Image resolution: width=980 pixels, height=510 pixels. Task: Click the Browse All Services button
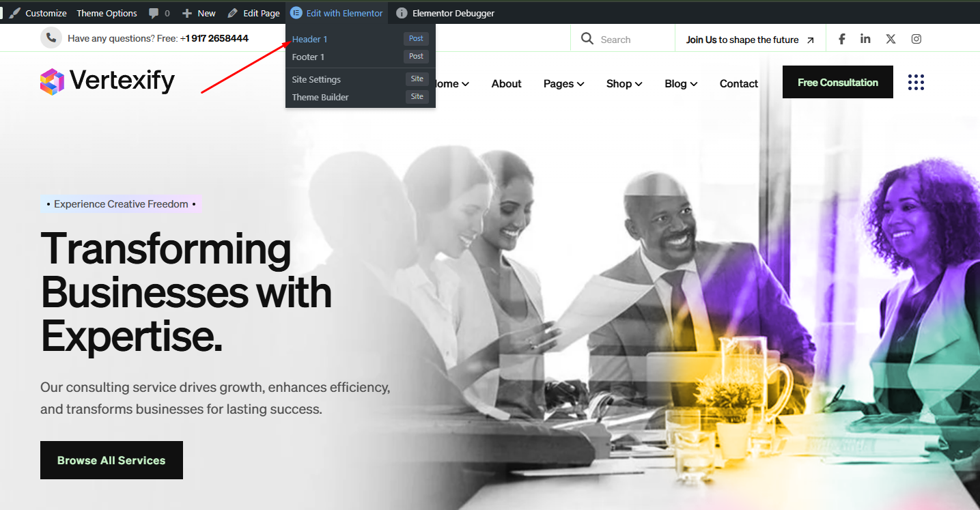click(x=111, y=460)
